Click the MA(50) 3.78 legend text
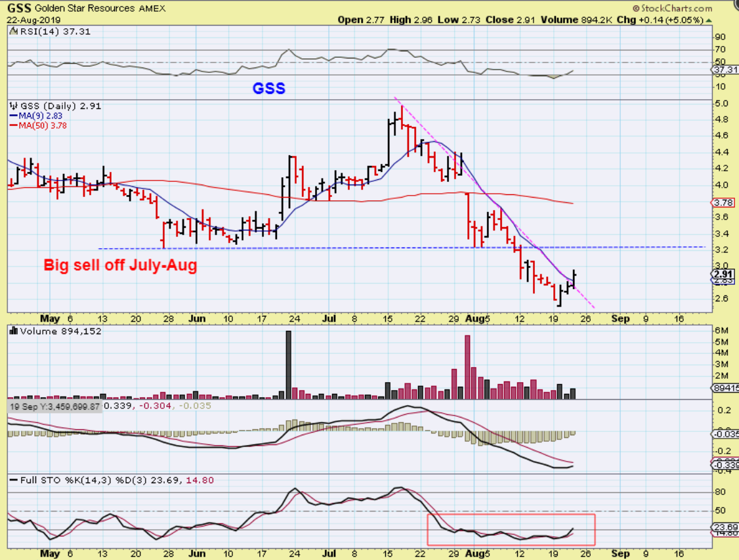 coord(43,126)
